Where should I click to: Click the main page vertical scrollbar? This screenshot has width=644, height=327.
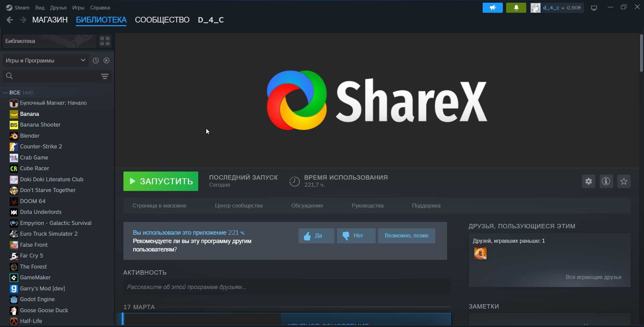641,53
